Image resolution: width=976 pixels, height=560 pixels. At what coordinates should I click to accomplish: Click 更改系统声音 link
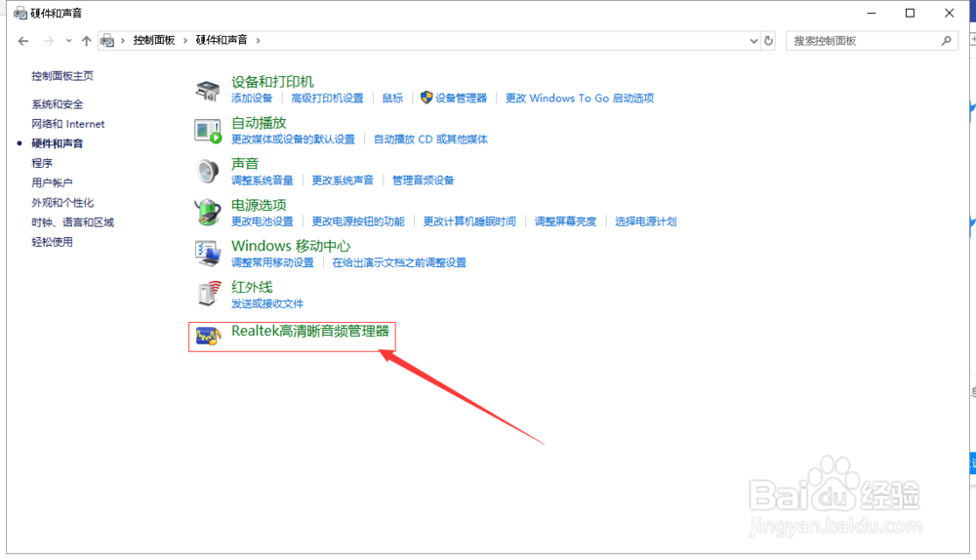(343, 180)
